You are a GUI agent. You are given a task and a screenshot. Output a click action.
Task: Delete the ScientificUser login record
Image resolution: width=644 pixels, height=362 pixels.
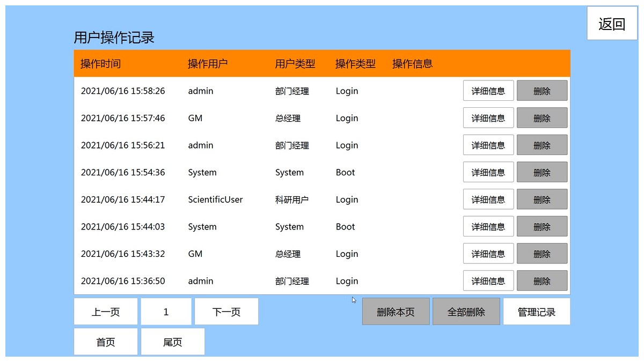[x=541, y=200]
